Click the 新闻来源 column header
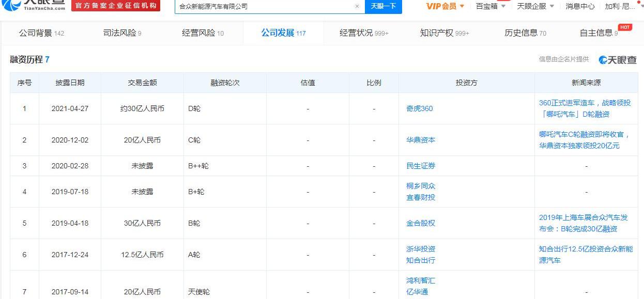Screen dimensions: 644x299 coord(586,83)
